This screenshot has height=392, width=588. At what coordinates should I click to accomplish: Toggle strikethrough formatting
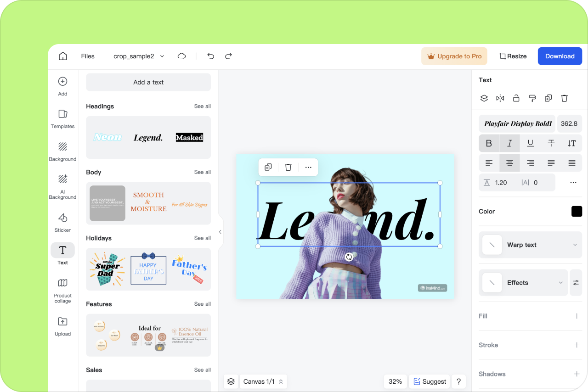551,143
